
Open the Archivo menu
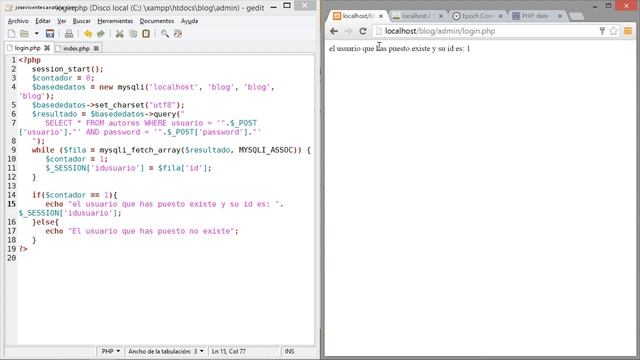[18, 21]
